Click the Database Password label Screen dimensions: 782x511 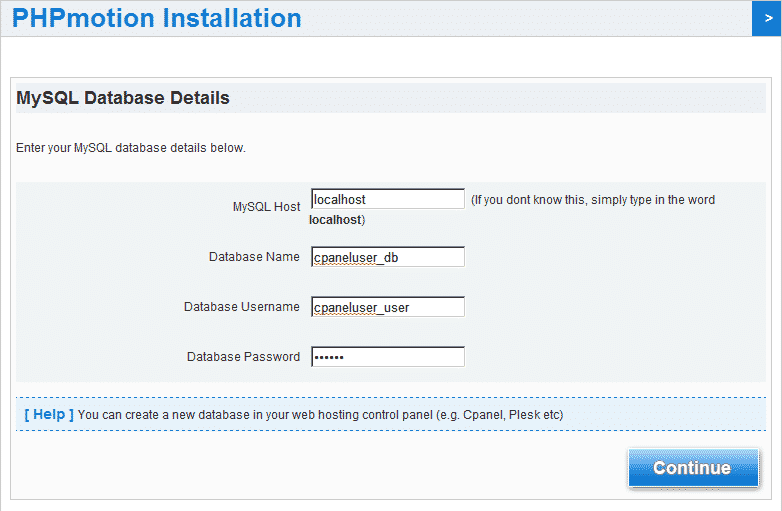pyautogui.click(x=243, y=357)
